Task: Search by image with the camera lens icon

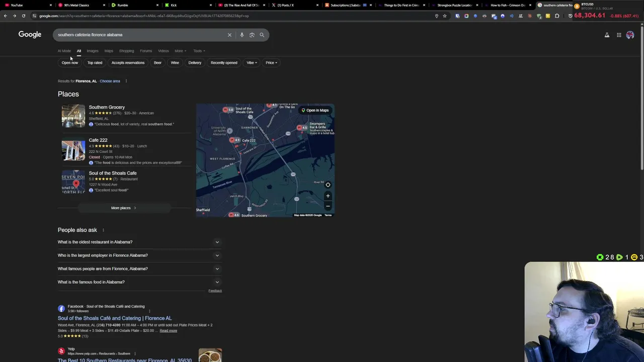Action: [252, 35]
